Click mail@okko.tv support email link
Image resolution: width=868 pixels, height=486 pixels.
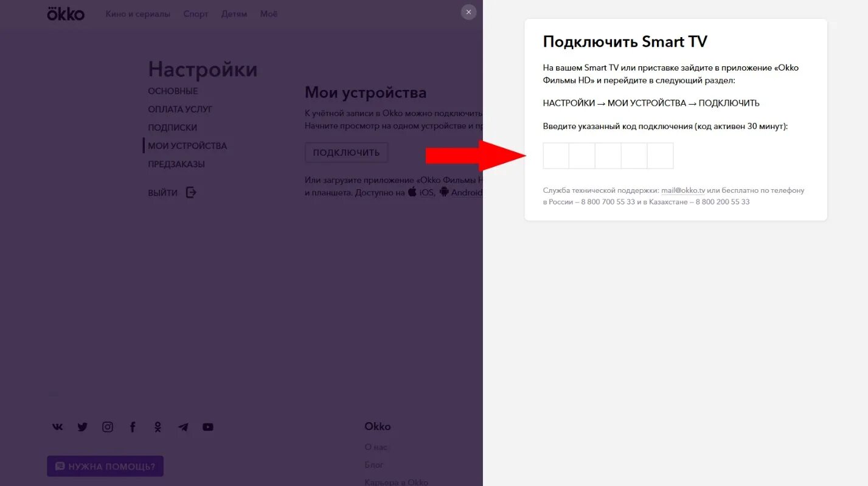(683, 190)
